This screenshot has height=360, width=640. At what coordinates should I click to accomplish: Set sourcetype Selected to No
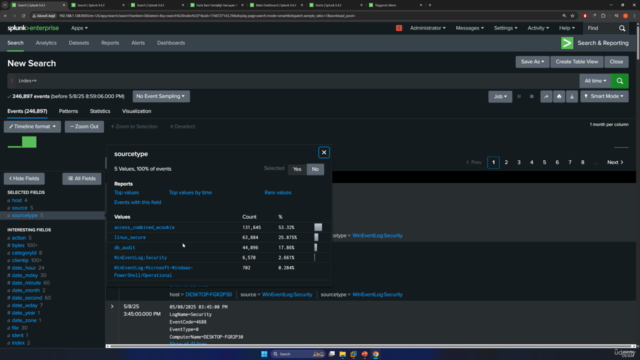click(x=315, y=169)
